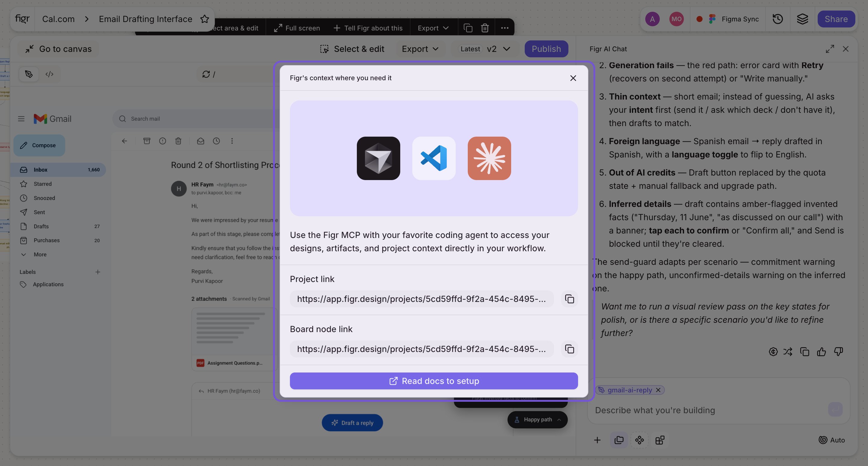Open more options ellipsis in dark toolbar

[505, 28]
